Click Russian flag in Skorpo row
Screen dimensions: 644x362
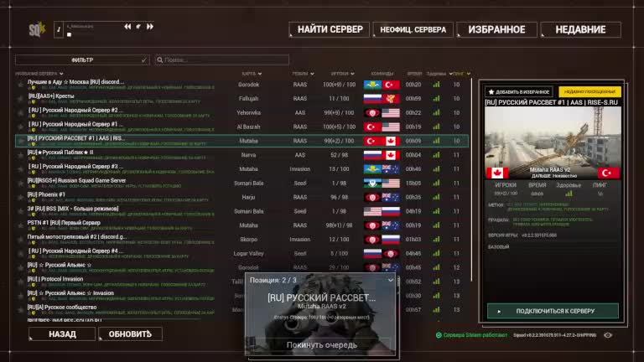click(391, 240)
